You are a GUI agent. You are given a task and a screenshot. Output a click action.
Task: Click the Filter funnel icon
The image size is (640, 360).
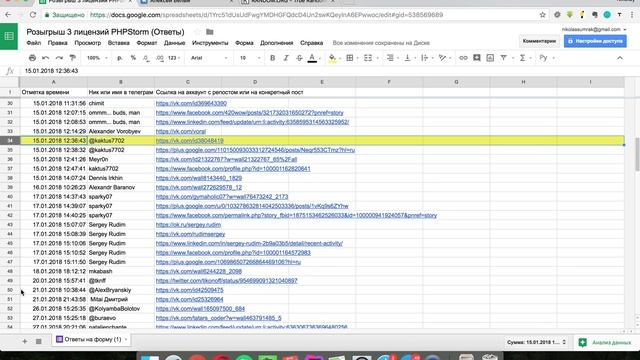click(x=504, y=58)
